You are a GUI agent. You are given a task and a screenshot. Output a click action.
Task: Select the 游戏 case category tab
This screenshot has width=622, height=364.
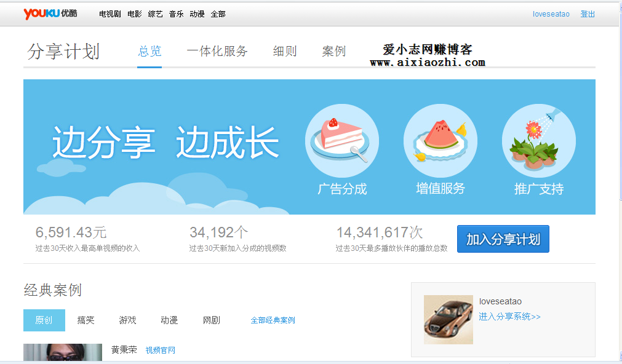coord(127,320)
